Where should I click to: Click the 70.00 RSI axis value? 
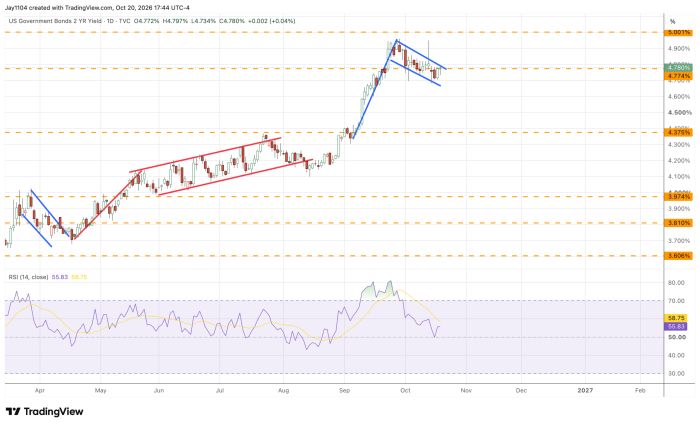[x=677, y=301]
